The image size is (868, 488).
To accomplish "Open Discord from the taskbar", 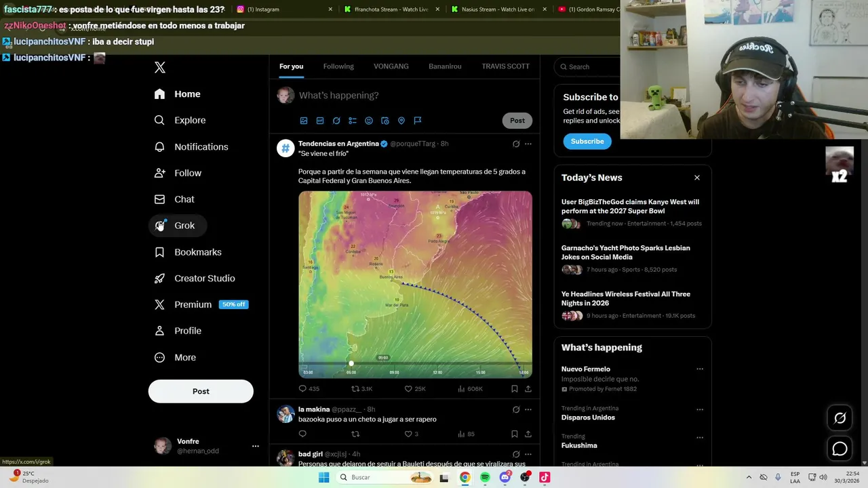I will pyautogui.click(x=505, y=477).
